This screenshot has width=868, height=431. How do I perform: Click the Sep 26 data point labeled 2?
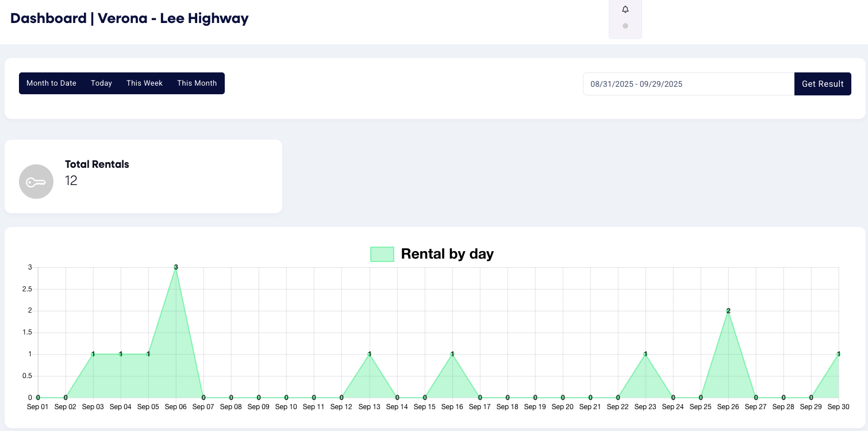click(x=728, y=311)
